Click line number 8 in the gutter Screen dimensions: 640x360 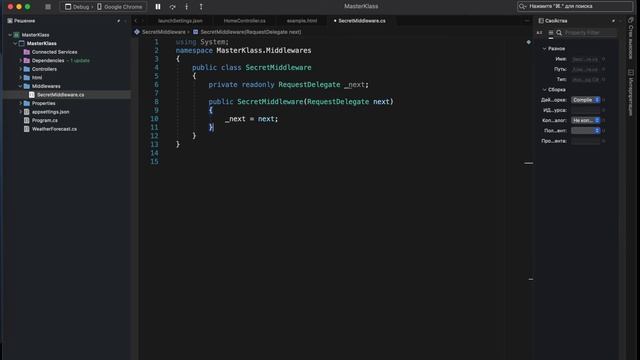click(x=156, y=102)
